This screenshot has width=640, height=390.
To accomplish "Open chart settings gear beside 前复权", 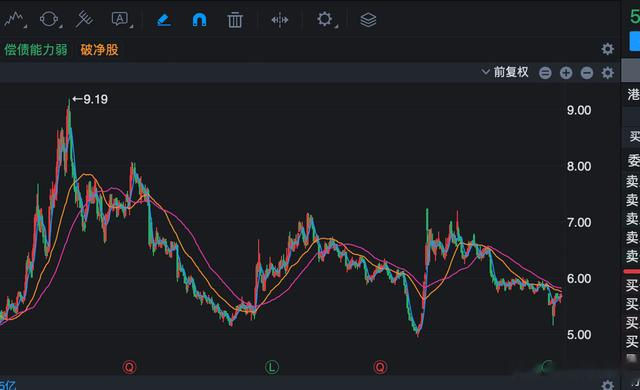I will coord(608,73).
